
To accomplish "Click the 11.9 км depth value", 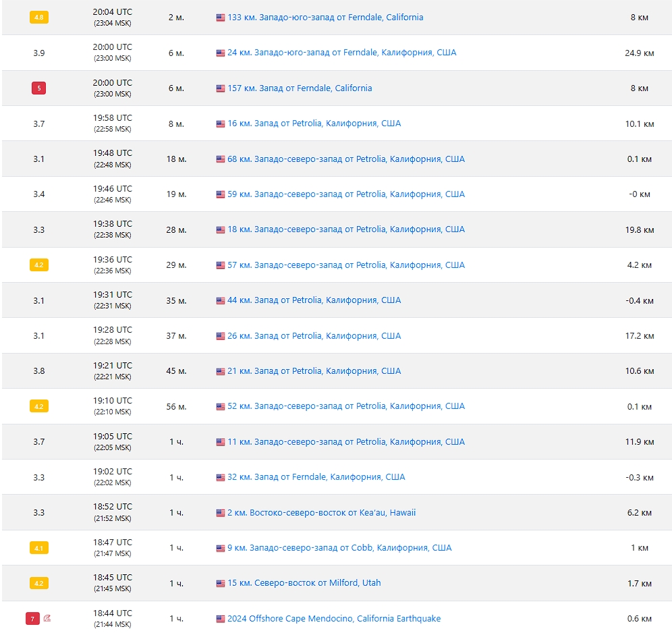I will tap(640, 442).
